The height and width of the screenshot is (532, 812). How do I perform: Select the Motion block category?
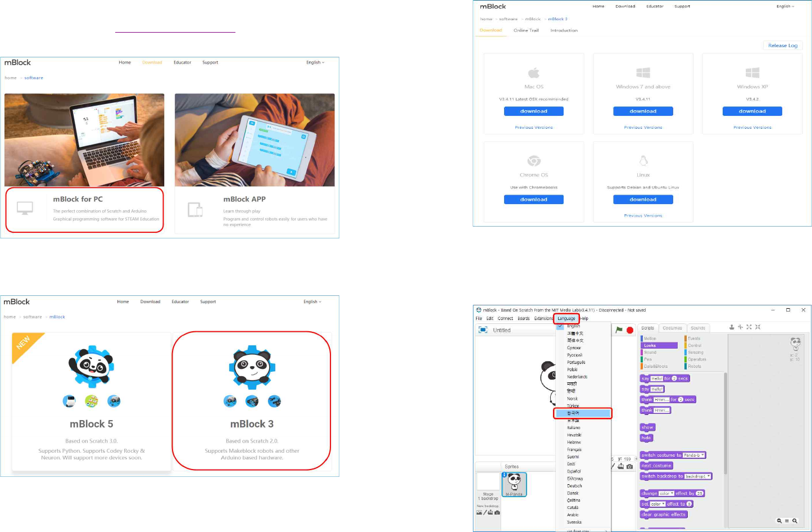(649, 339)
